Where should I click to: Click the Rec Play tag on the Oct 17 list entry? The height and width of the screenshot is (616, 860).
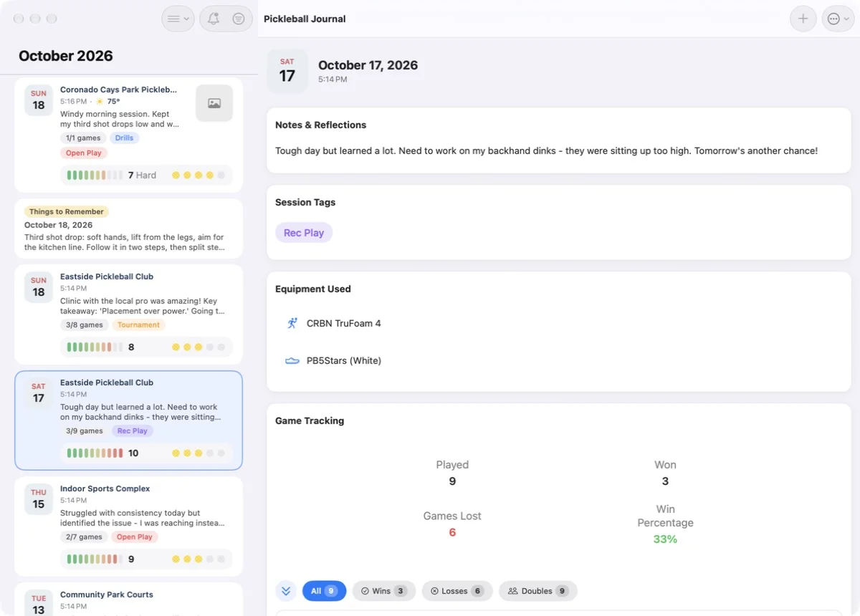tap(133, 431)
